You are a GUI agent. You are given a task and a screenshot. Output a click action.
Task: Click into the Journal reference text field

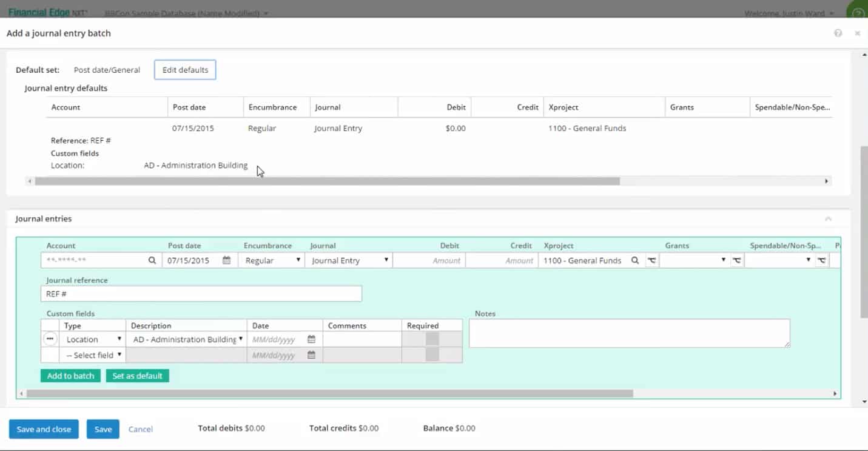(x=201, y=294)
